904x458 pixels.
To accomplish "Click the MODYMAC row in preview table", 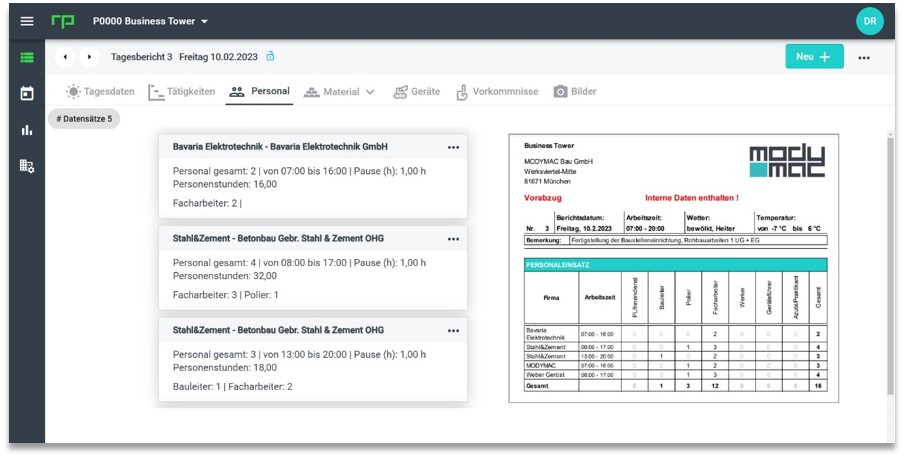I will [x=675, y=366].
